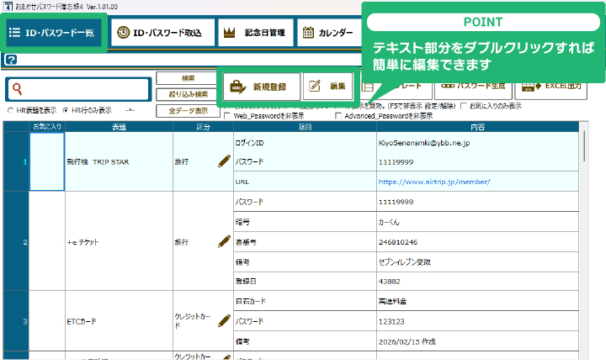Click the 検索 button

[188, 78]
